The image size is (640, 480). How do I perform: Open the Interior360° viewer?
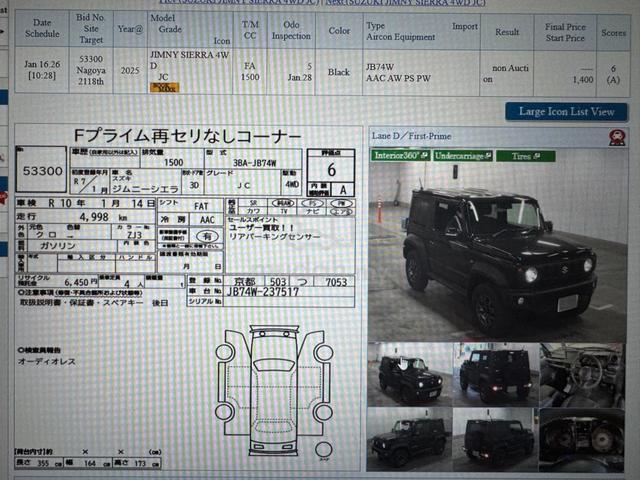pos(400,156)
